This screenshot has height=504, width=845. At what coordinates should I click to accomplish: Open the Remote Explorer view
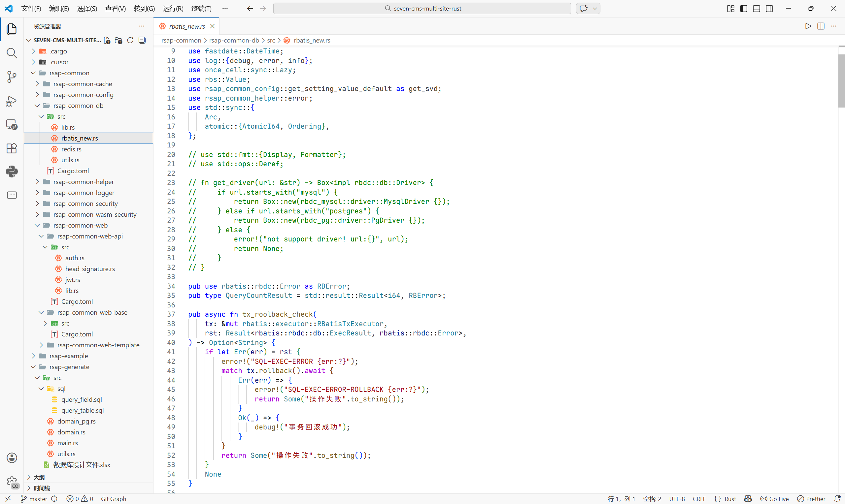12,125
